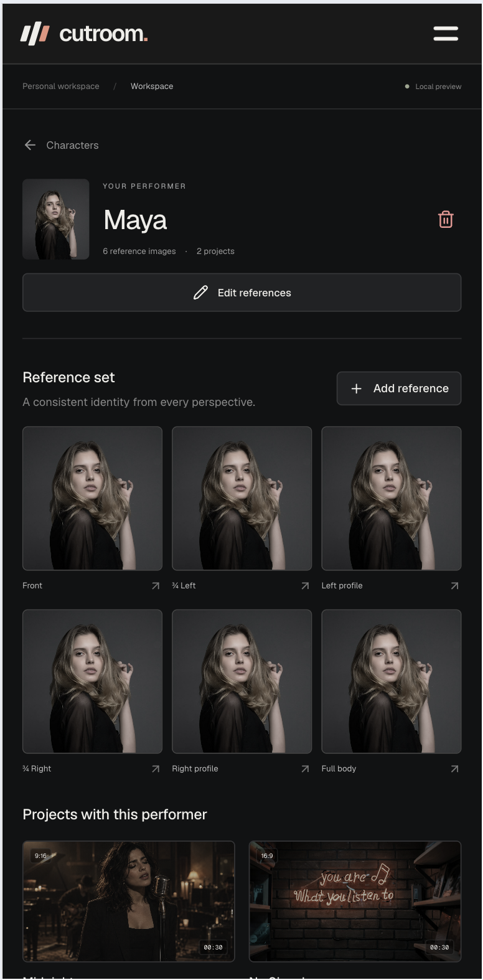The height and width of the screenshot is (980, 483).
Task: Click Add reference button
Action: point(399,389)
